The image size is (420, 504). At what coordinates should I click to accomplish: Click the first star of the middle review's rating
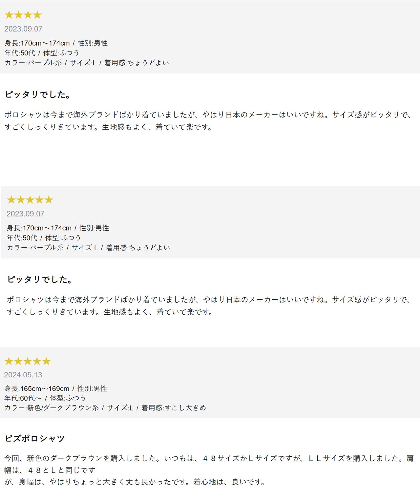[11, 200]
